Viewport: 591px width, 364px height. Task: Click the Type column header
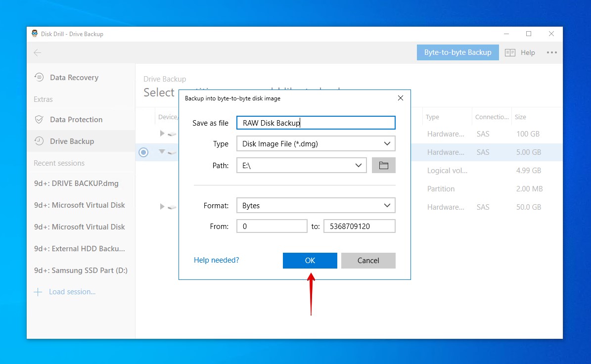(x=432, y=117)
